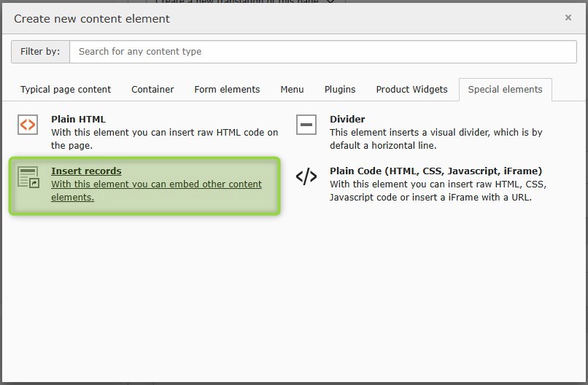This screenshot has width=588, height=385.
Task: Select the Special elements tab
Action: click(505, 89)
